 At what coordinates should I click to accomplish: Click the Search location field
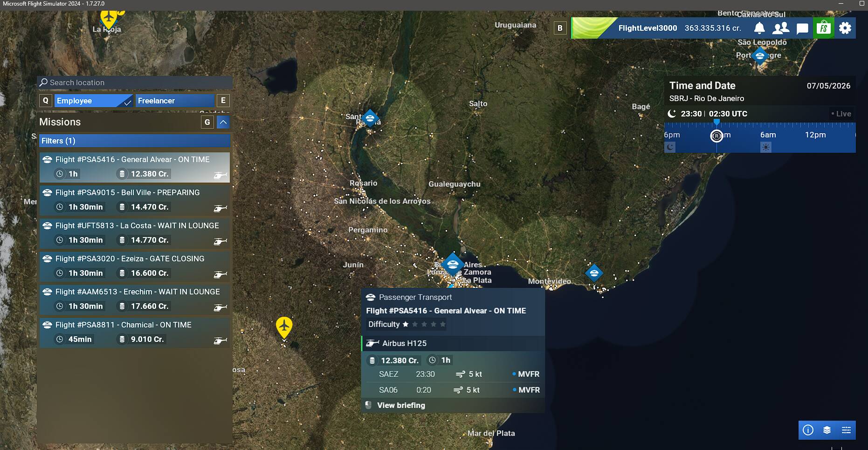(135, 82)
